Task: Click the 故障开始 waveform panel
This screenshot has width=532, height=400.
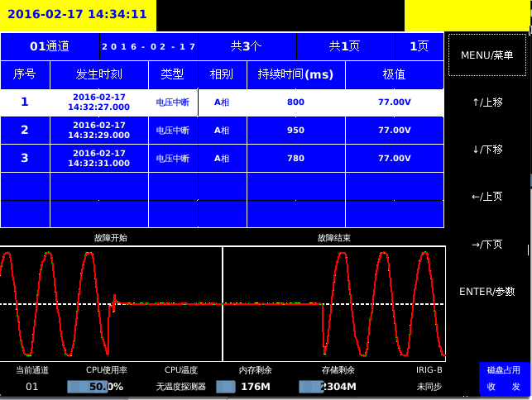Action: [x=111, y=303]
